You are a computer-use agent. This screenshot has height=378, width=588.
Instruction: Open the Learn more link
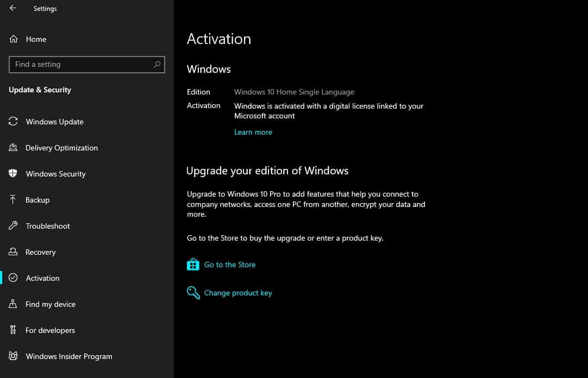[253, 131]
